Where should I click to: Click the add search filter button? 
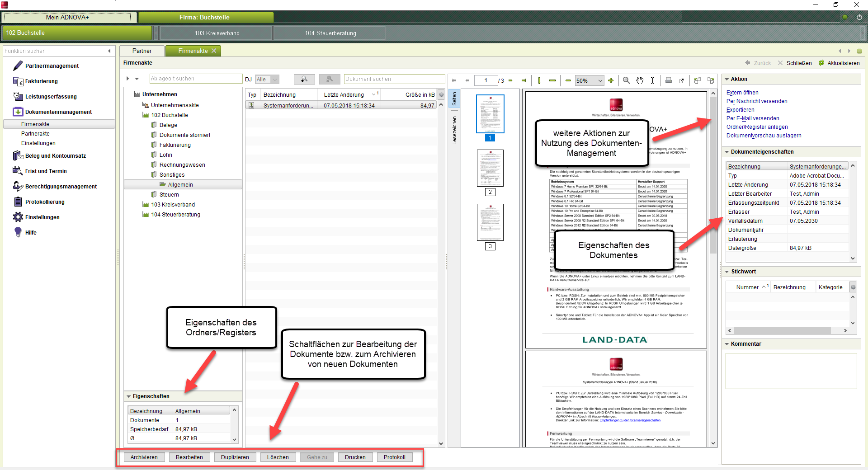(304, 79)
